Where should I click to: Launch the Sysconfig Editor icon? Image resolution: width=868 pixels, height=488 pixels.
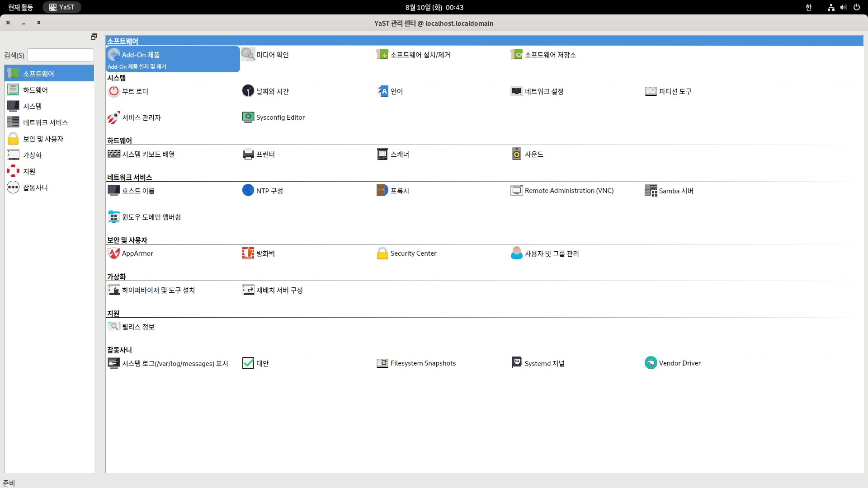tap(248, 117)
